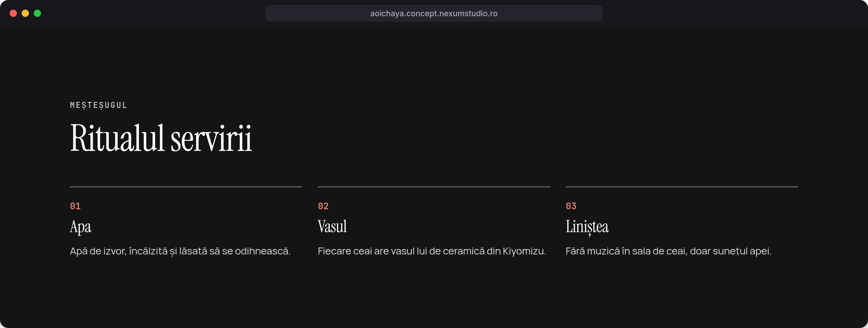This screenshot has width=868, height=328.
Task: Click the step number 03
Action: tap(571, 206)
